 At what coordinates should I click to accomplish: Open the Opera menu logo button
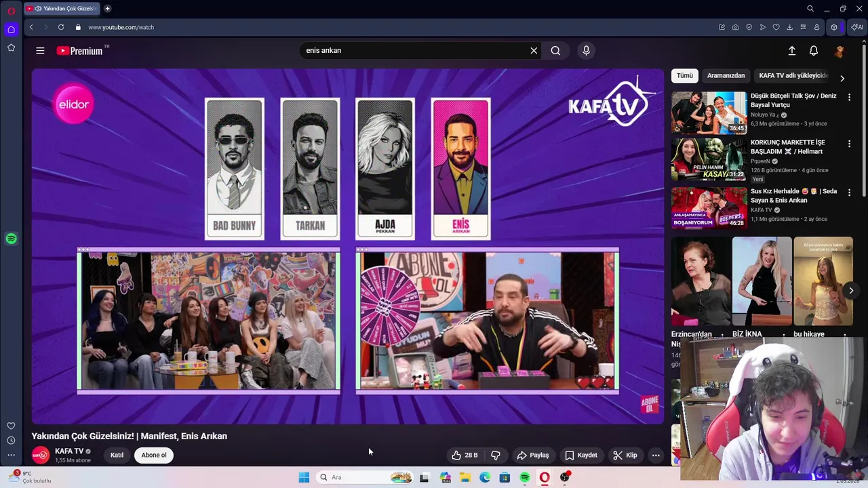11,11
